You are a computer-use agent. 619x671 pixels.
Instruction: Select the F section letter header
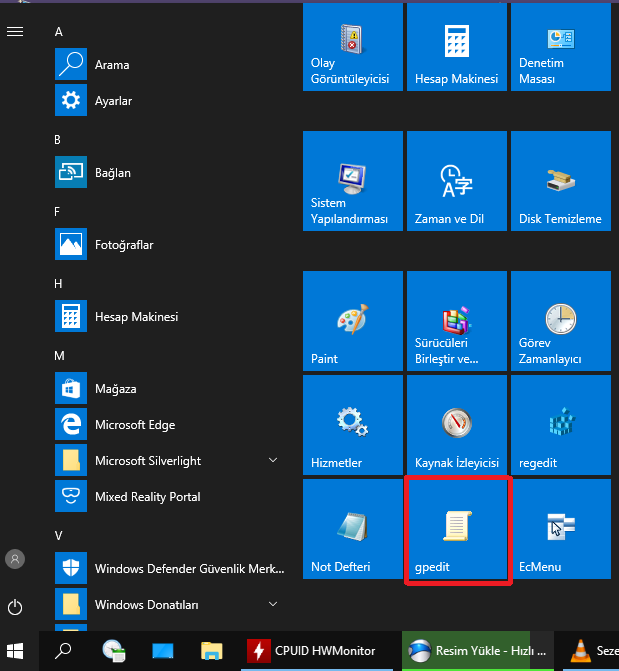pyautogui.click(x=57, y=211)
